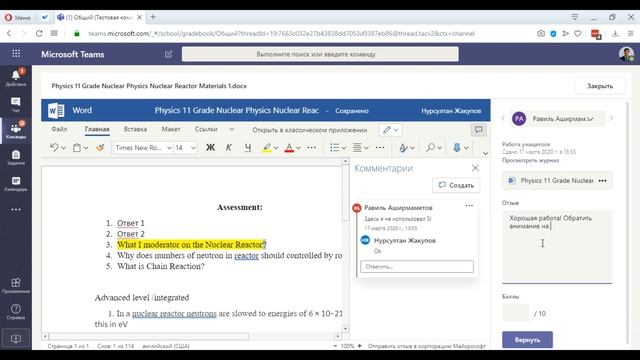Toggle italic formatting (К)
Viewport: 640px width, 360px height.
pyautogui.click(x=229, y=147)
